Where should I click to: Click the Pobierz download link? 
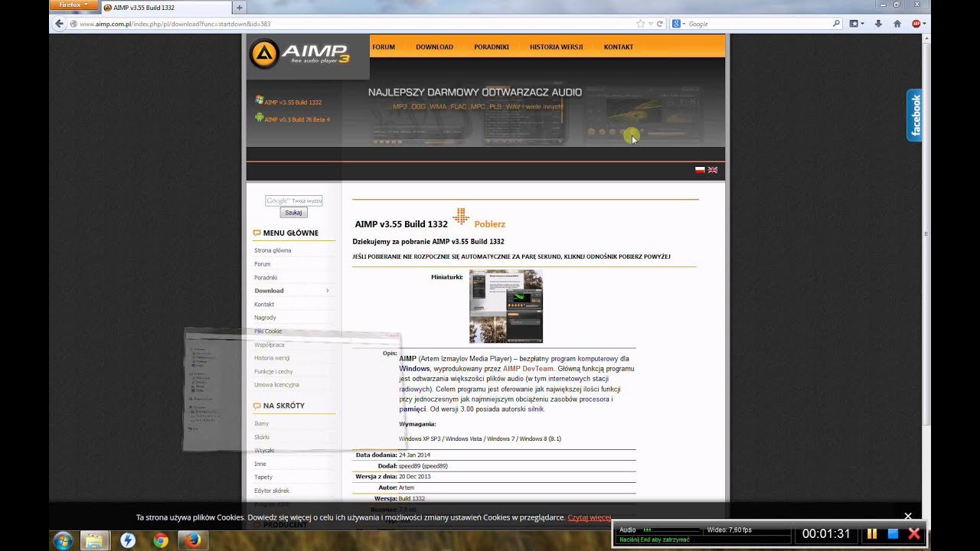490,224
